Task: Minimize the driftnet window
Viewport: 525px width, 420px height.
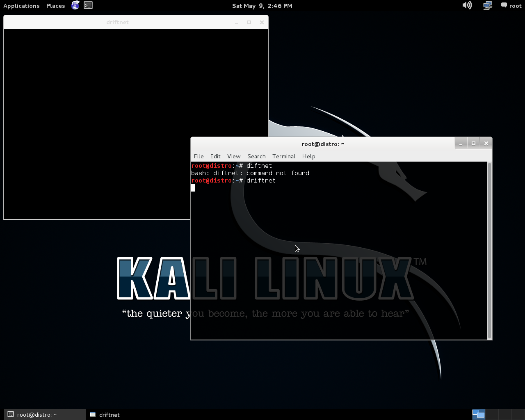Action: 236,23
